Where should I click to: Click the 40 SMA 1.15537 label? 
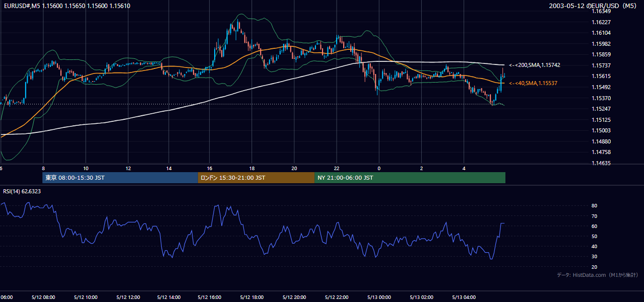[x=533, y=83]
